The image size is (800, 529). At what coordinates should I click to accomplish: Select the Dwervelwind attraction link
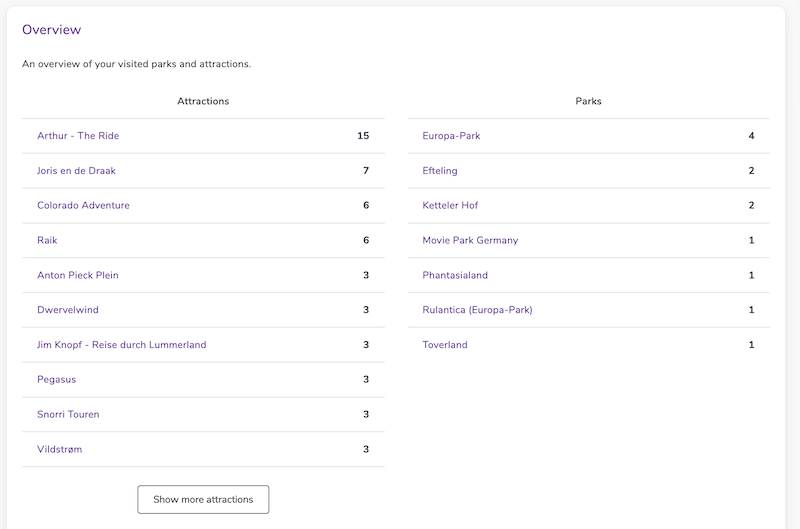(x=68, y=310)
